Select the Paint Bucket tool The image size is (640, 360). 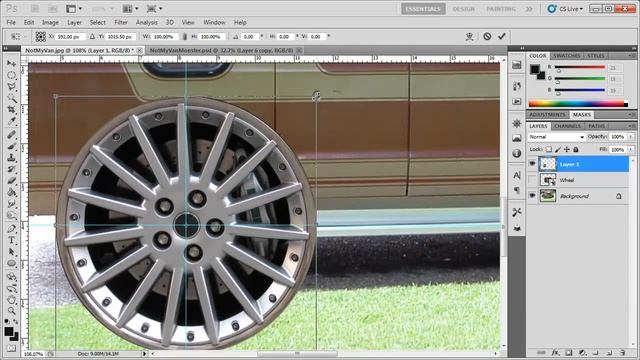(11, 192)
